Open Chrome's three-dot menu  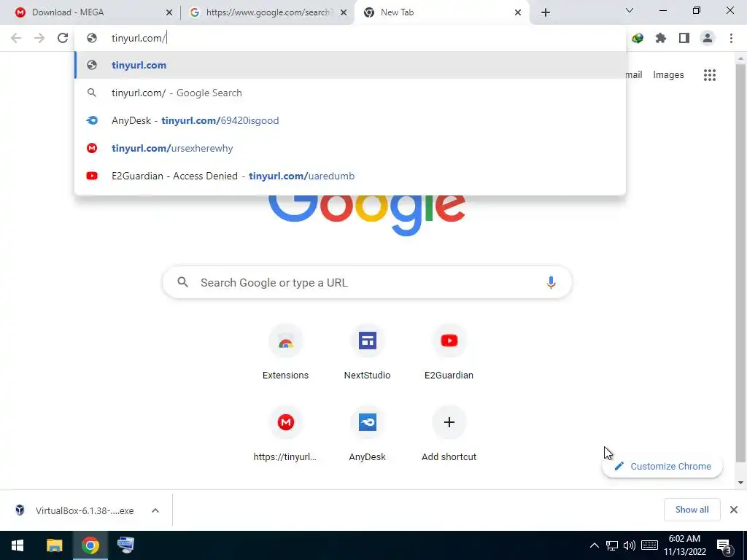click(x=731, y=38)
